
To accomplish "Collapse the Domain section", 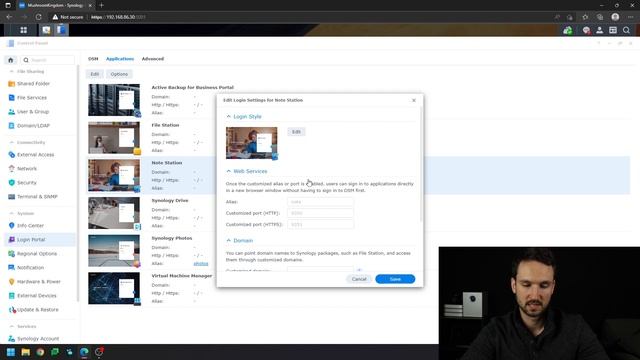I will [x=229, y=240].
